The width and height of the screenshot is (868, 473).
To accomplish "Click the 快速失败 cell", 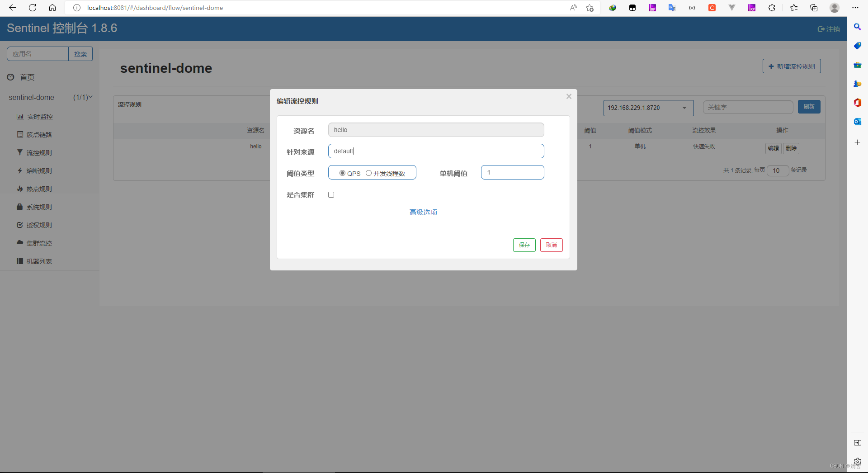I will [x=704, y=147].
